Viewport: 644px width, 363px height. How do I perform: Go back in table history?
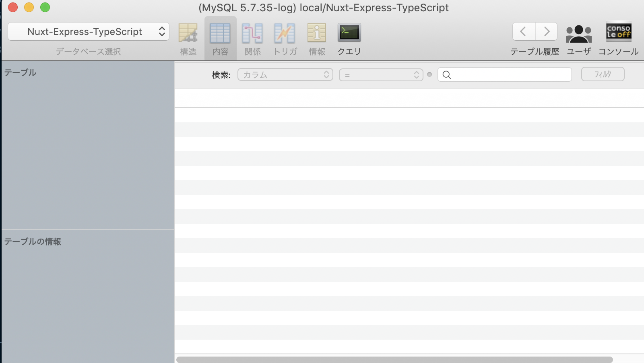click(x=524, y=31)
